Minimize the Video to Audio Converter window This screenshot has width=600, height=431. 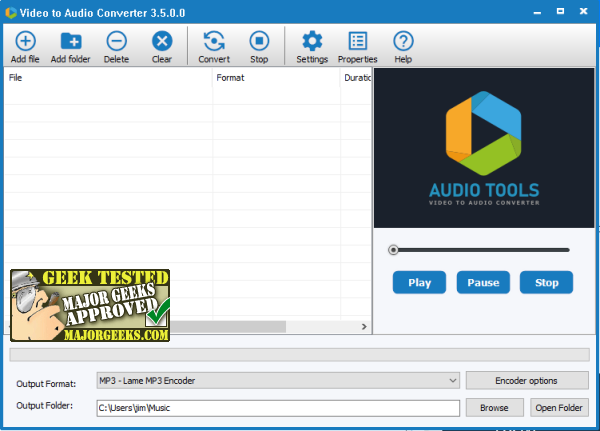point(537,12)
